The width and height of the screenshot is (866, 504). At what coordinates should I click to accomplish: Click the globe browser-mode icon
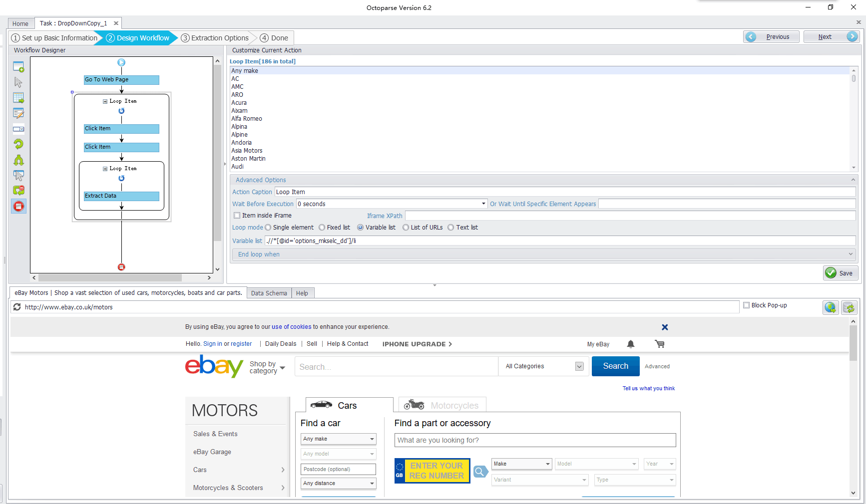831,307
